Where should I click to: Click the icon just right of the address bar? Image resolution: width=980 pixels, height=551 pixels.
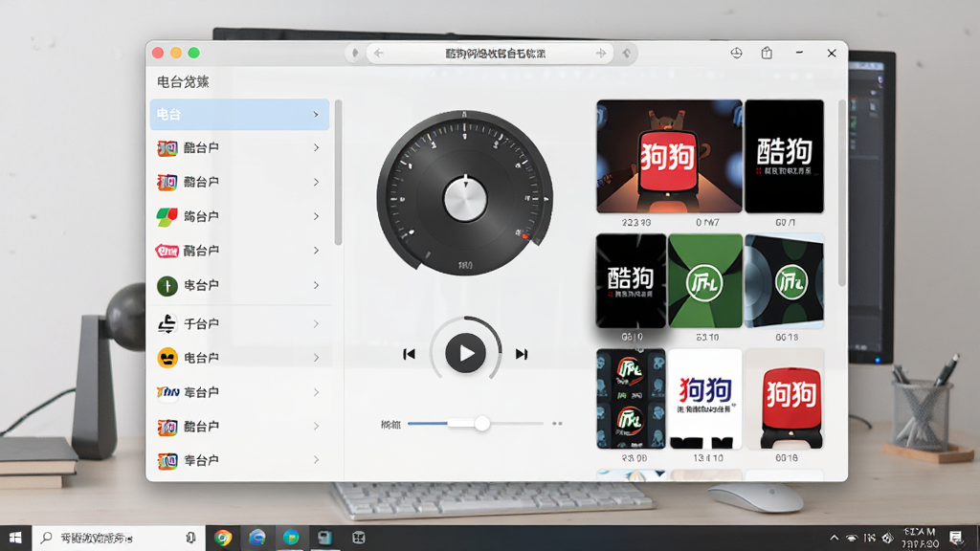(626, 54)
